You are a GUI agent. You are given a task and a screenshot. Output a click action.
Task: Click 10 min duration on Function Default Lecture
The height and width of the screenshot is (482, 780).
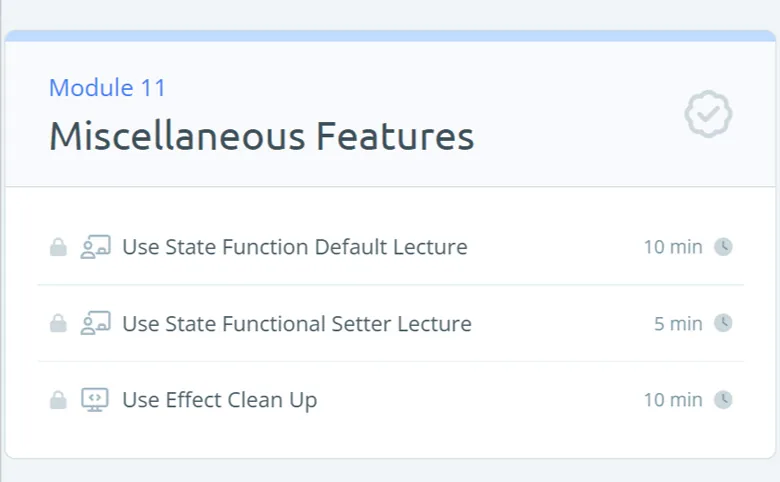(x=673, y=247)
